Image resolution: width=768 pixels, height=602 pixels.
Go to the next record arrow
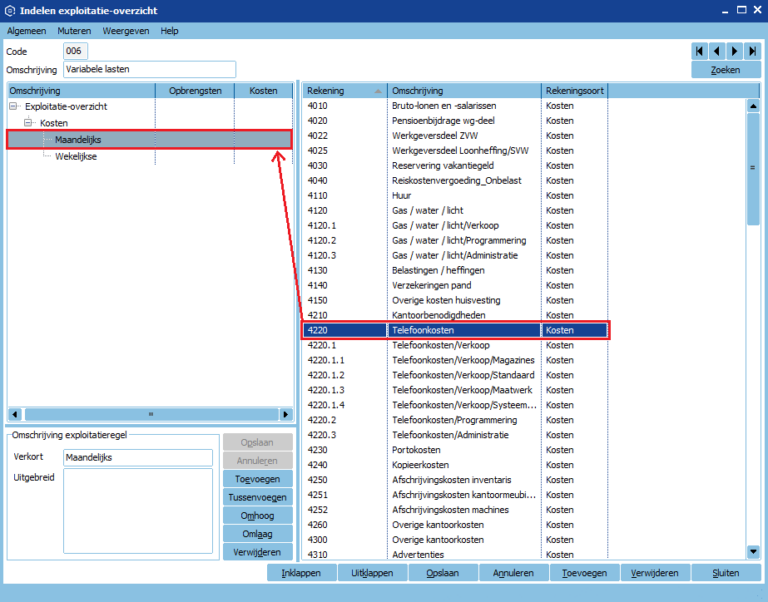pyautogui.click(x=735, y=51)
